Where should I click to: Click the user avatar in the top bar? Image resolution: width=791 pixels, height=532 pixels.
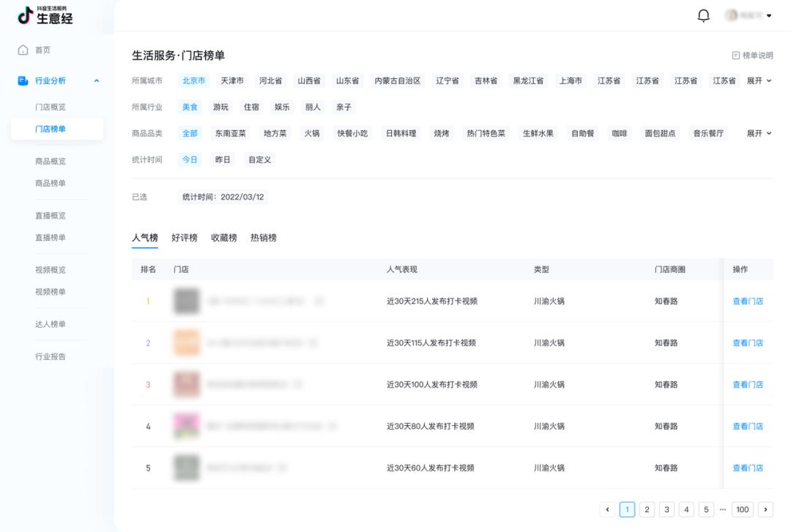(732, 15)
